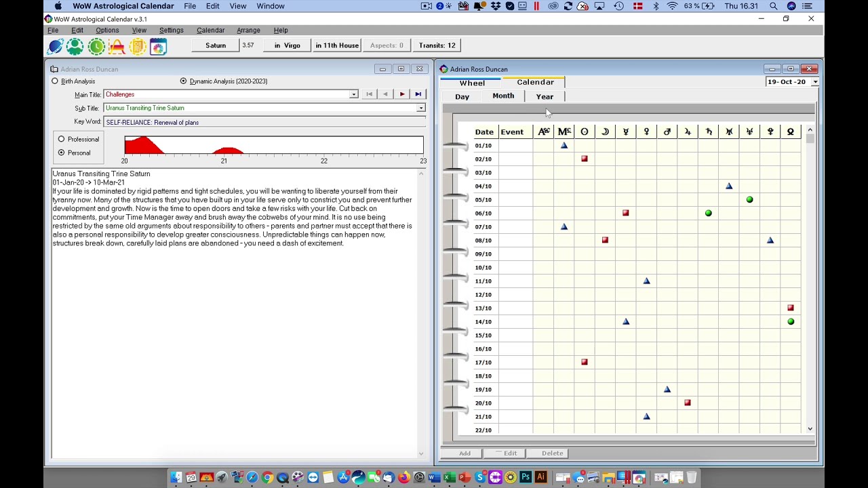Click the red transit intensity timeline graph
Image resolution: width=868 pixels, height=488 pixels.
pos(274,145)
